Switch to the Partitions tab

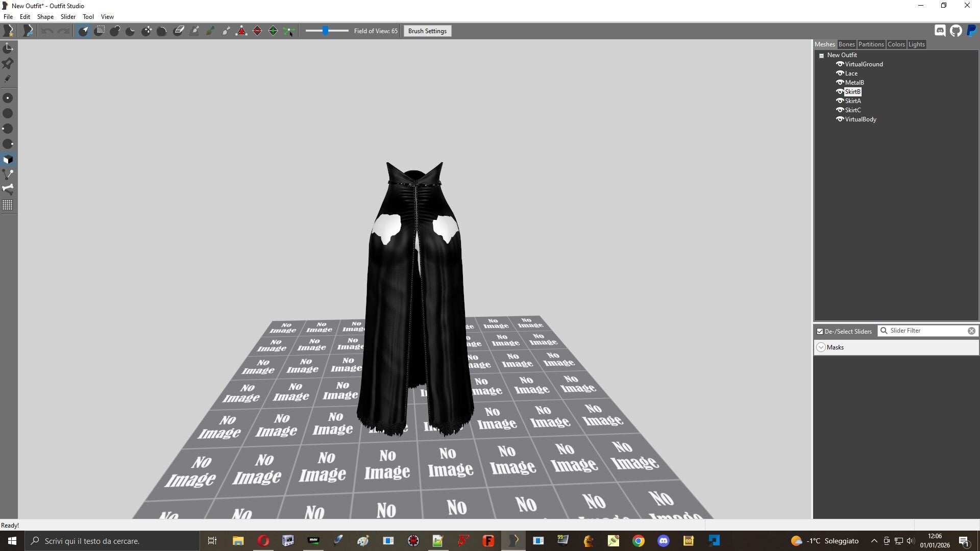[x=871, y=44]
